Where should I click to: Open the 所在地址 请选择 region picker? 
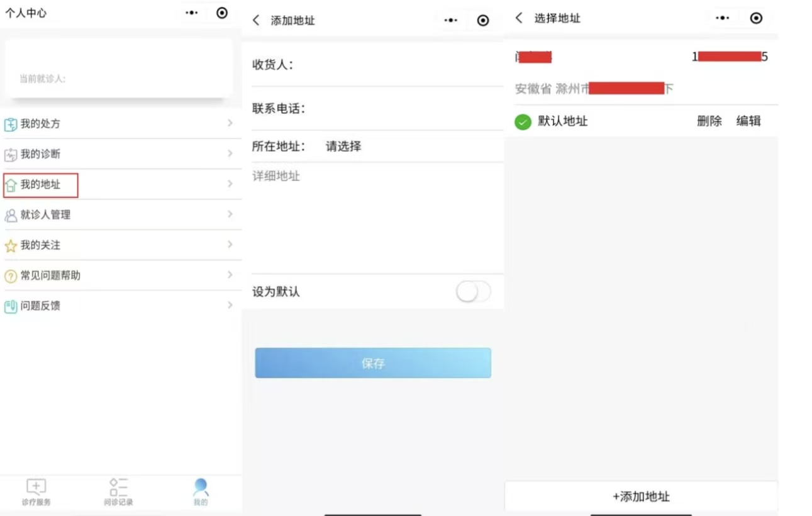pos(343,147)
